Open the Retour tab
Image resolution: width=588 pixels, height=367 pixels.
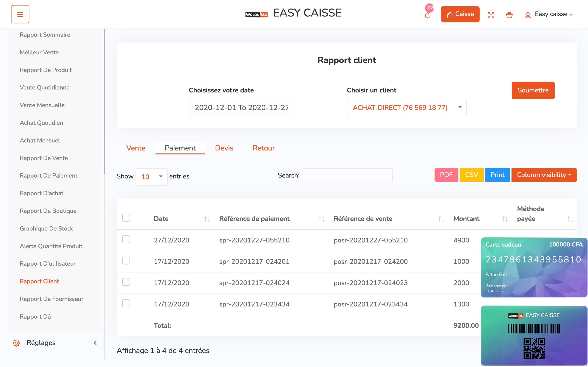point(263,148)
